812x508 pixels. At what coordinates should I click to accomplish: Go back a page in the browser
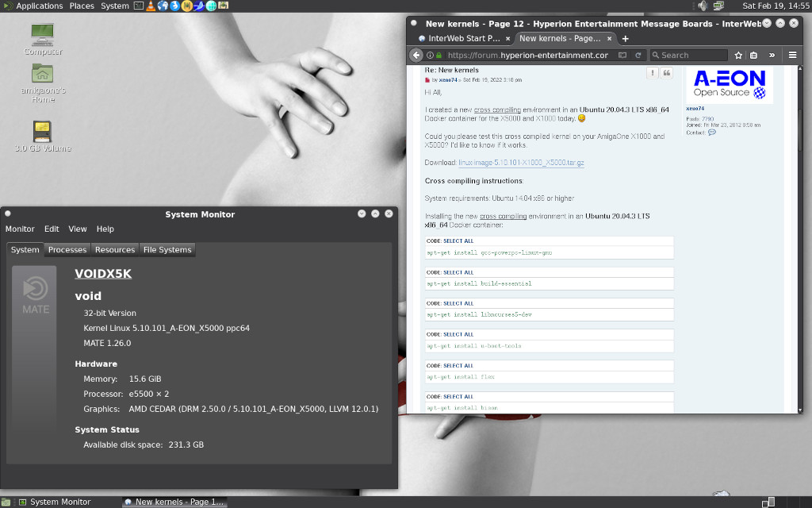(416, 55)
